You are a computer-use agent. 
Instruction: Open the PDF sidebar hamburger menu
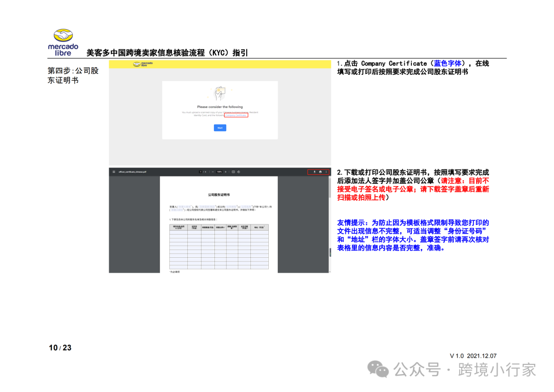pyautogui.click(x=113, y=172)
